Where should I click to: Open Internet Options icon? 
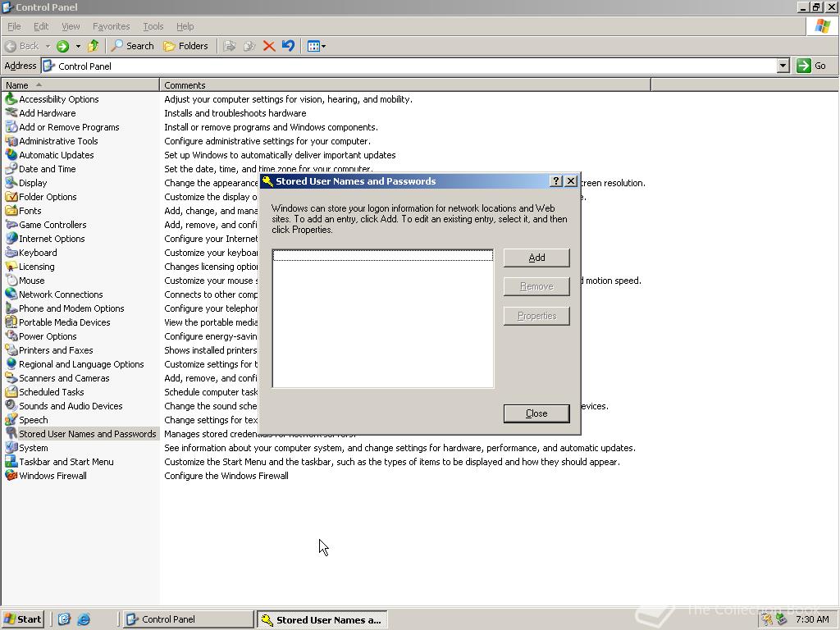[11, 239]
